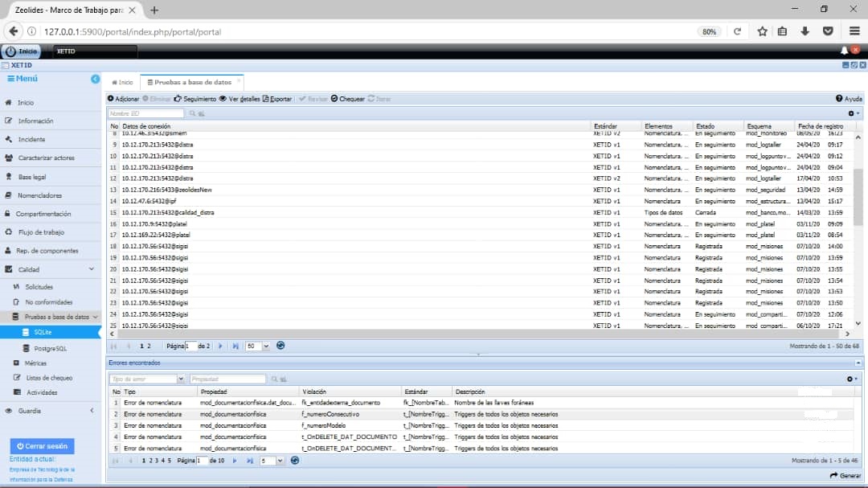Click the Chequear toolbar button
868x488 pixels.
click(x=347, y=99)
